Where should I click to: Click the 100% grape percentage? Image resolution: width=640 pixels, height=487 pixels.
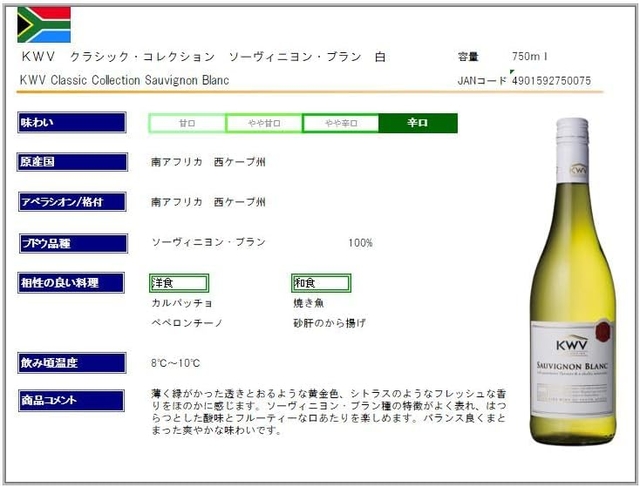(360, 243)
